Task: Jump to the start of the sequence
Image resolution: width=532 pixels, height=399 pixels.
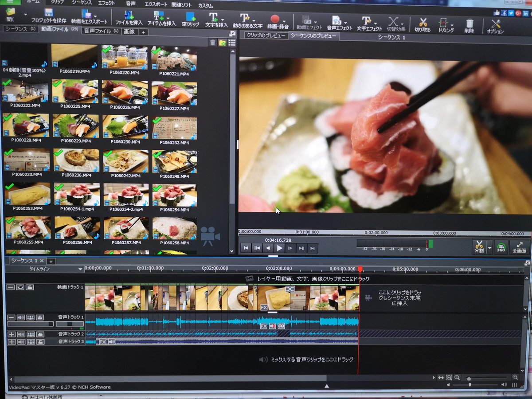Action: (246, 248)
